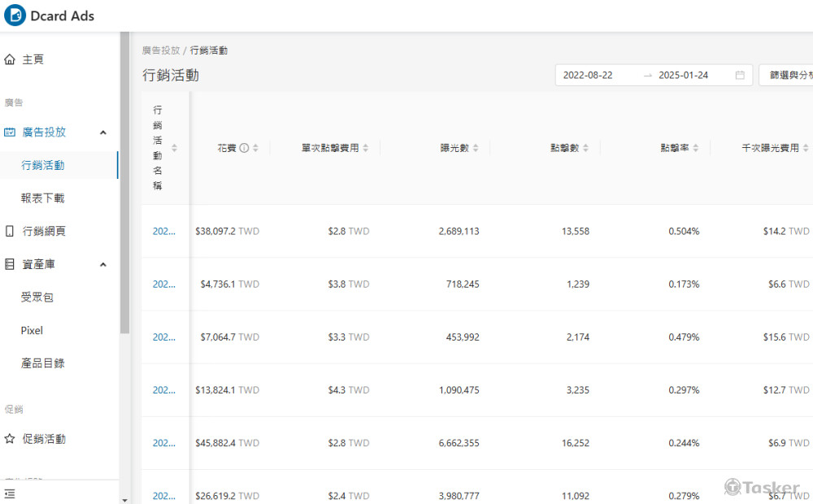Click the 篩選與分析 button

tap(790, 74)
